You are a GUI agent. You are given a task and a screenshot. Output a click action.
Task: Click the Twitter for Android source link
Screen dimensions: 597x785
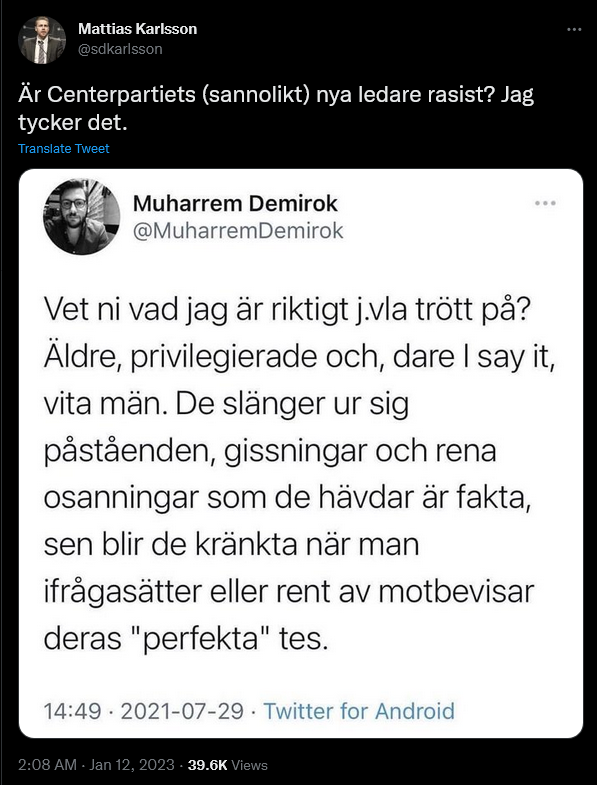(x=359, y=711)
